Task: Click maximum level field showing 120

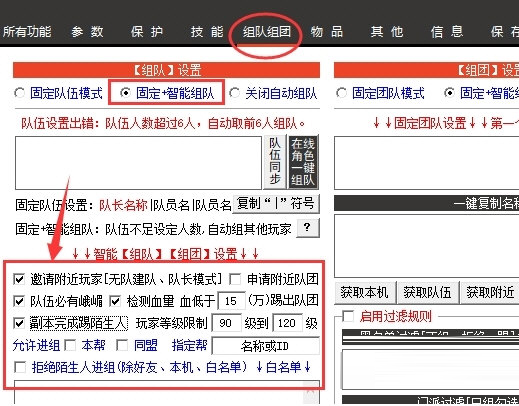Action: [287, 323]
